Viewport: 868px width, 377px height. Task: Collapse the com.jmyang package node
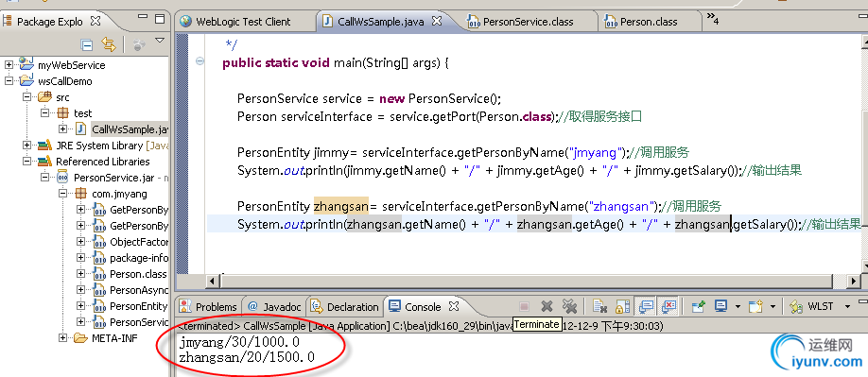tap(62, 194)
